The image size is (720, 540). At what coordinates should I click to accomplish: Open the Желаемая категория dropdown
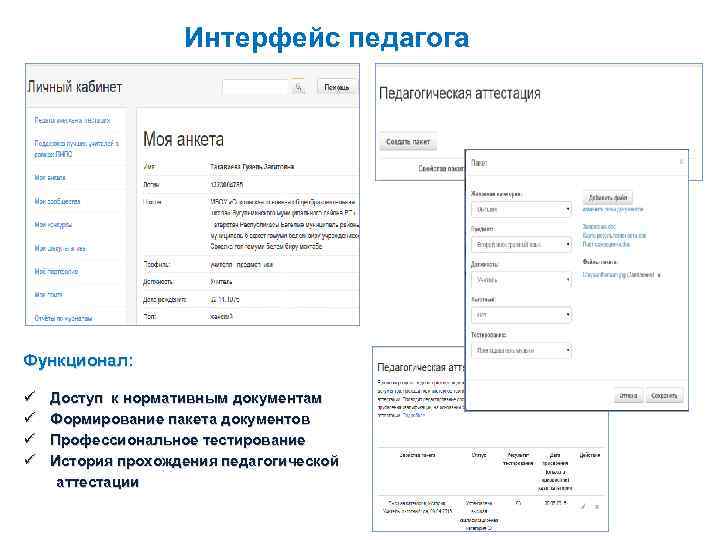[521, 209]
